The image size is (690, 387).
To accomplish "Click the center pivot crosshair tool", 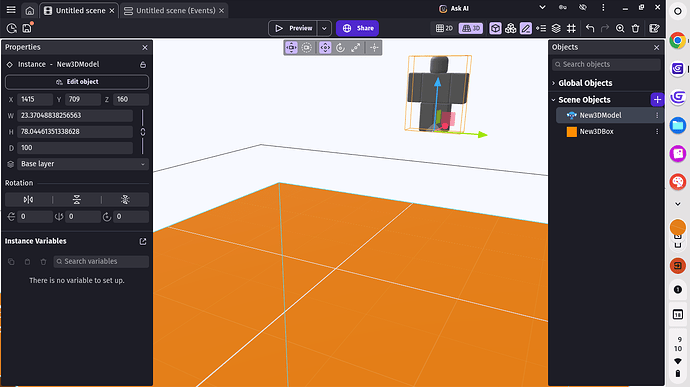I will (x=374, y=48).
